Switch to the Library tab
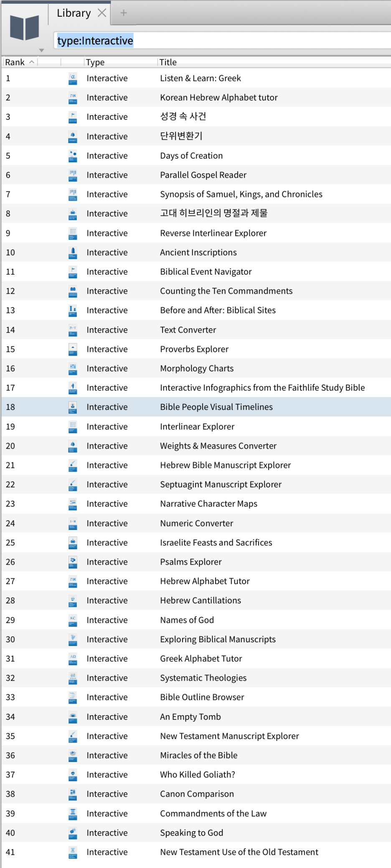The height and width of the screenshot is (868, 391). point(74,13)
